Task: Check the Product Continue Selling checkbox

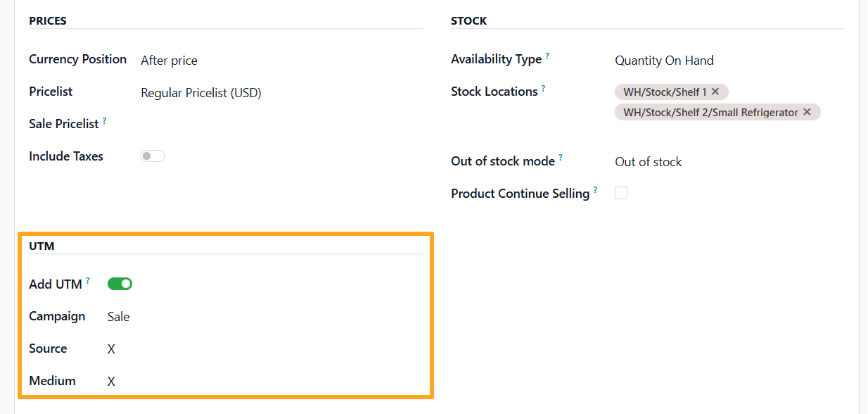Action: click(x=621, y=193)
